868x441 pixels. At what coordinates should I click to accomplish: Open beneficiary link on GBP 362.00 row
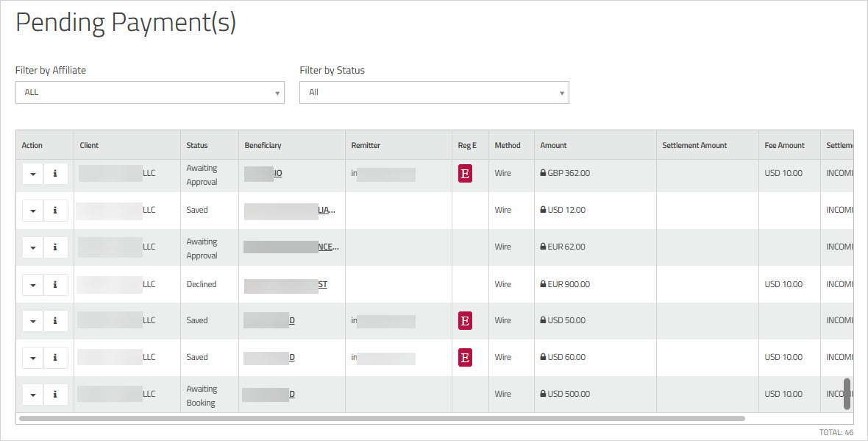click(263, 174)
